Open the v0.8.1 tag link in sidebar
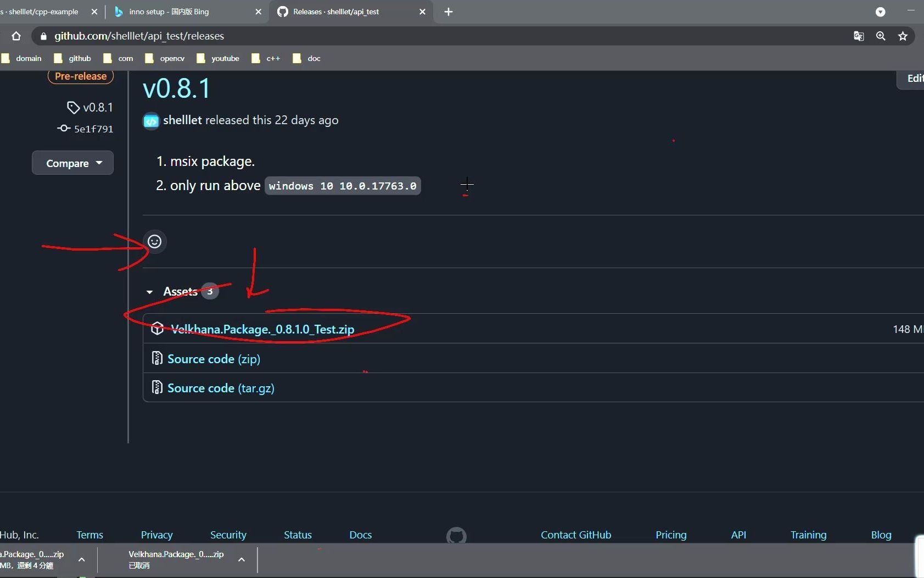The width and height of the screenshot is (924, 578). tap(90, 107)
